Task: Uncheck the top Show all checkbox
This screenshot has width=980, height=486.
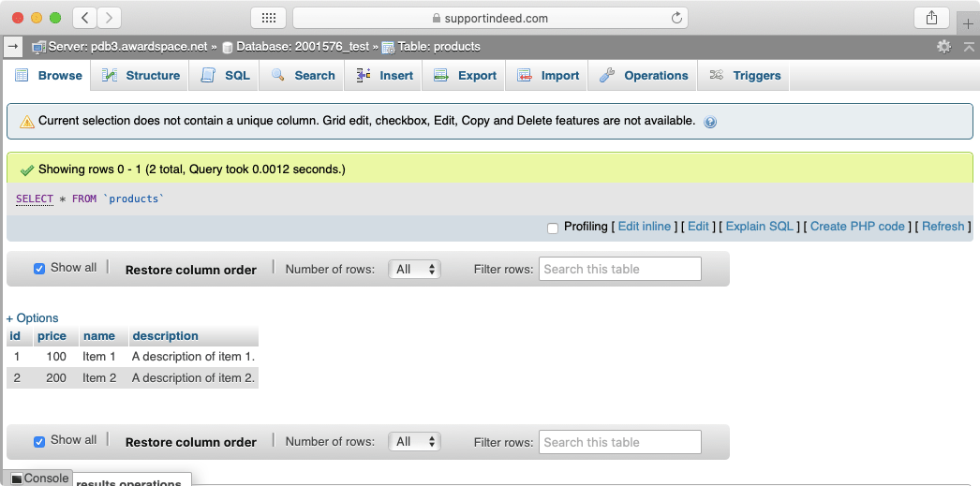Action: point(39,269)
